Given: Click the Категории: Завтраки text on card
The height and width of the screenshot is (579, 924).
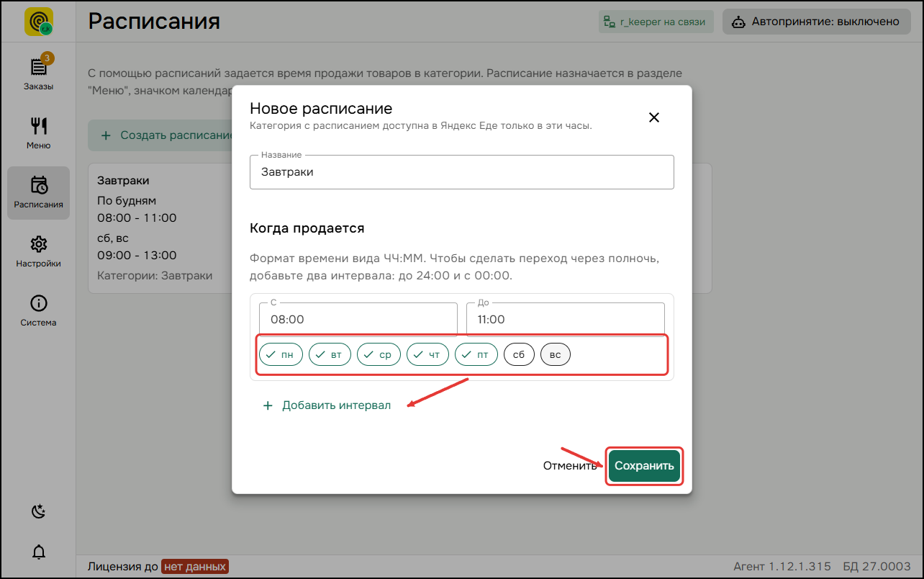Looking at the screenshot, I should click(155, 276).
